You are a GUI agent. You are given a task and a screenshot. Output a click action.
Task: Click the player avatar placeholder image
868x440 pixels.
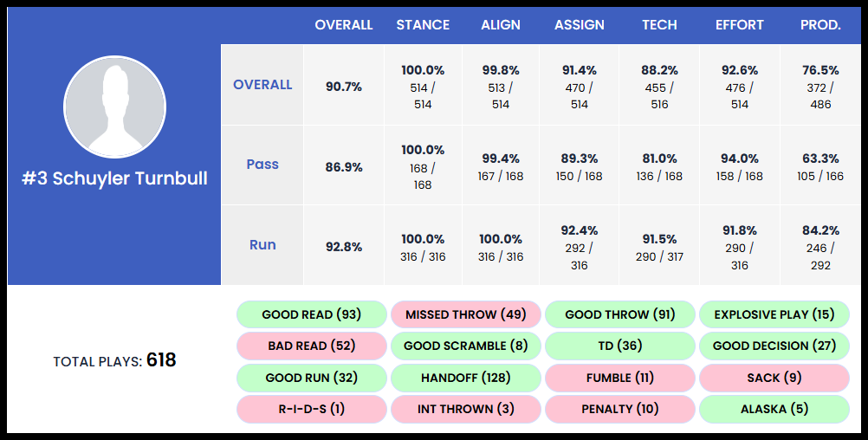(x=114, y=107)
